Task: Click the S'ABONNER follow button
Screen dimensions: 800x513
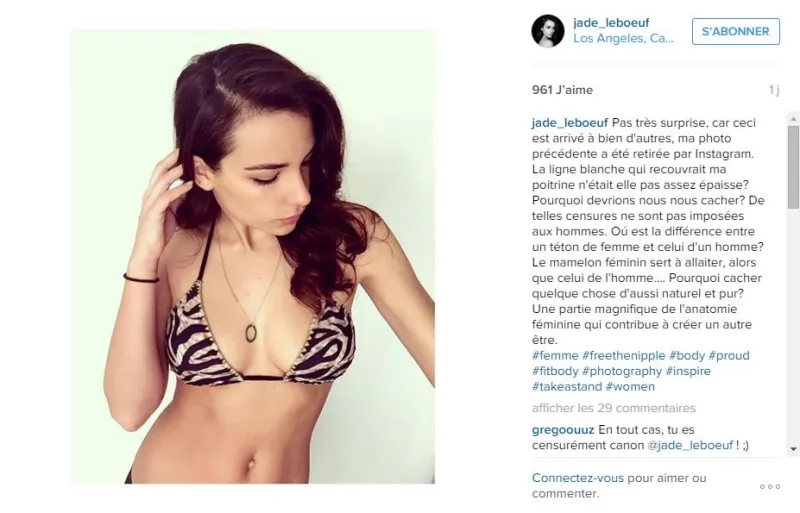Action: [736, 31]
